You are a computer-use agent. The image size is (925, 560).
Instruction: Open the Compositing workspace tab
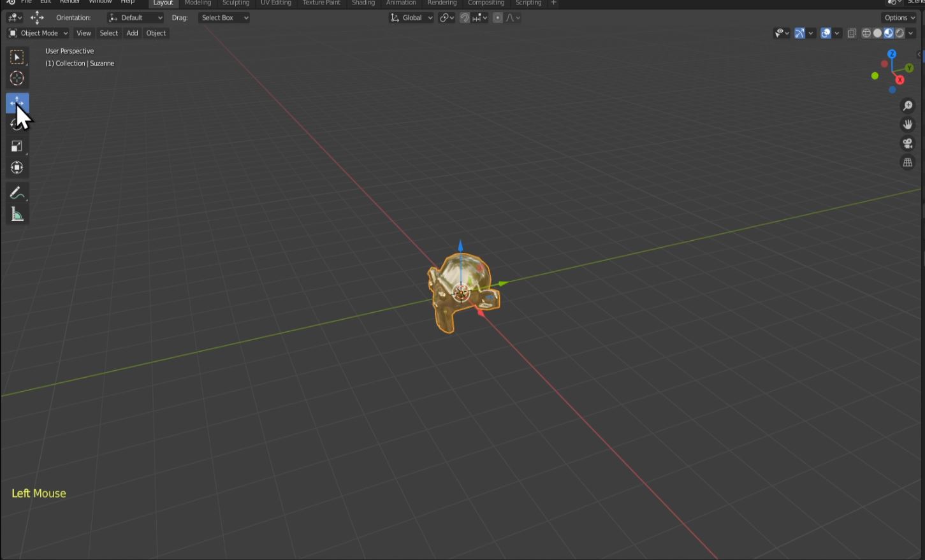coord(486,3)
